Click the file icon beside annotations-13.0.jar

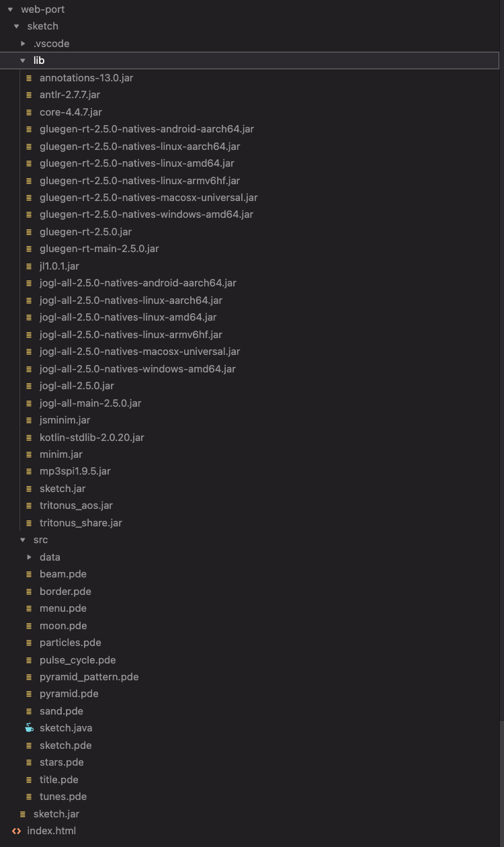pyautogui.click(x=29, y=78)
